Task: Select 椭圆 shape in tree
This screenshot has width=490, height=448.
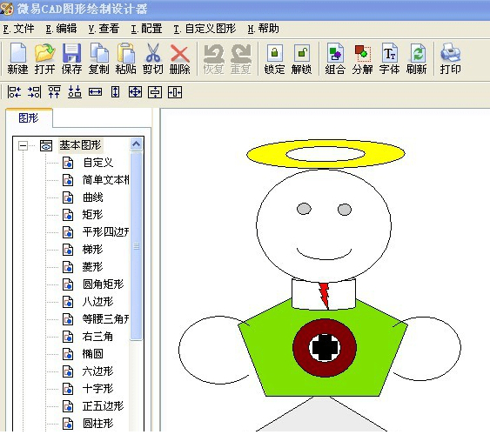Action: click(92, 354)
